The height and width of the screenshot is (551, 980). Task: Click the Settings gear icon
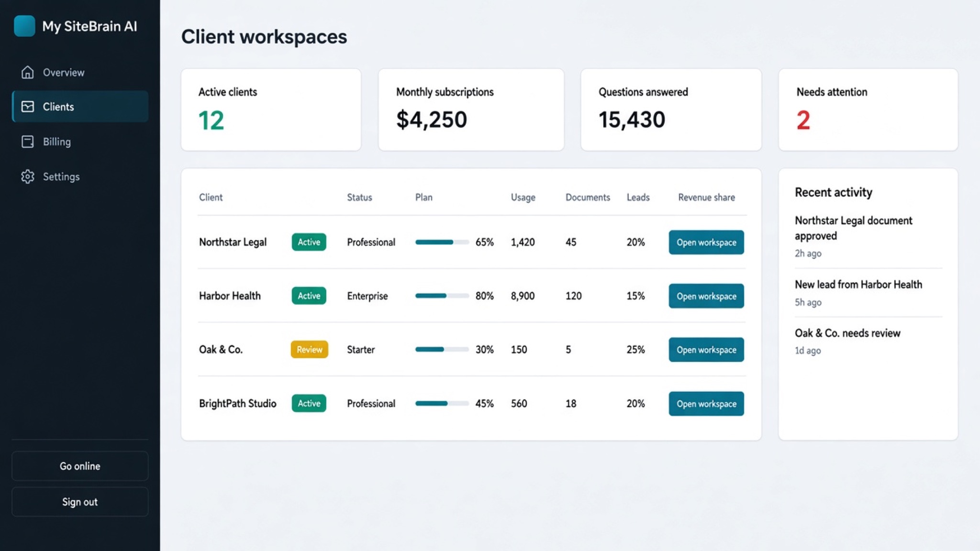(x=28, y=176)
